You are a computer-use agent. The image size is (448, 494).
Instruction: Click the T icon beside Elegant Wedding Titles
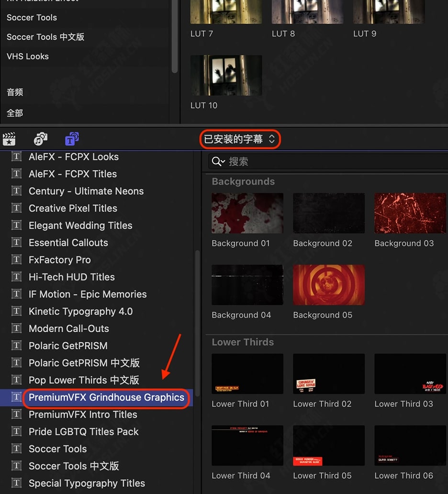click(x=16, y=225)
